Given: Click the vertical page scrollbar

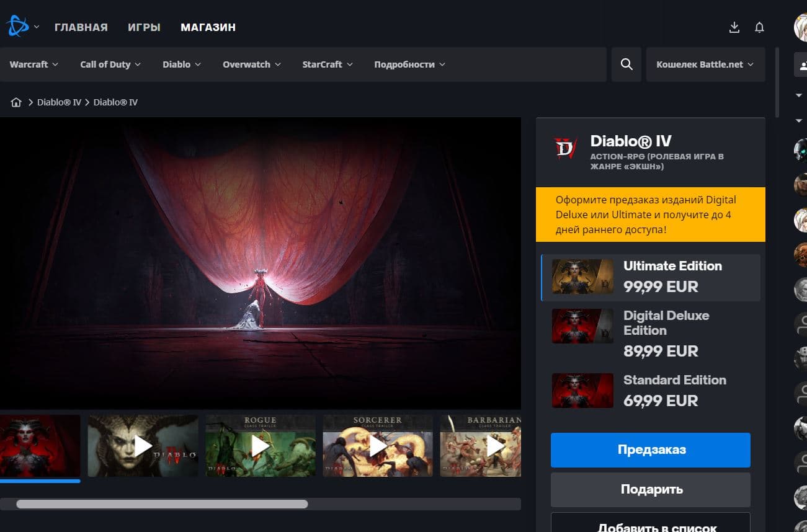Looking at the screenshot, I should click(778, 82).
